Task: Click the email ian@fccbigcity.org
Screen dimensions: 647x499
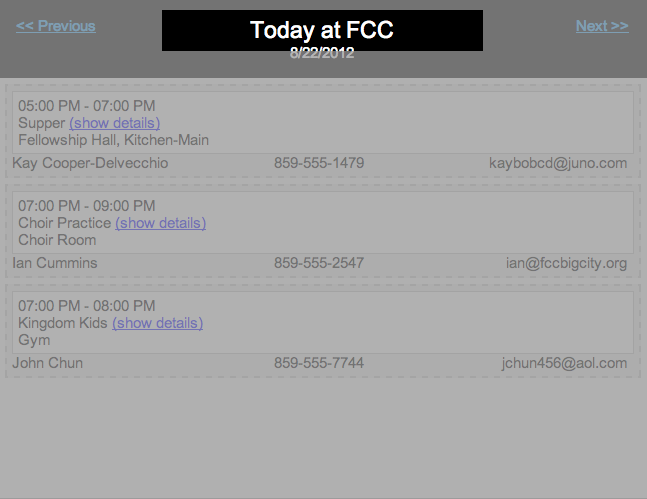Action: pos(566,263)
